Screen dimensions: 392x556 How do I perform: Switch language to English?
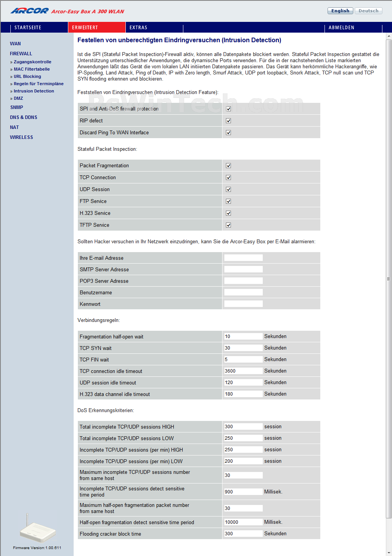pos(340,11)
